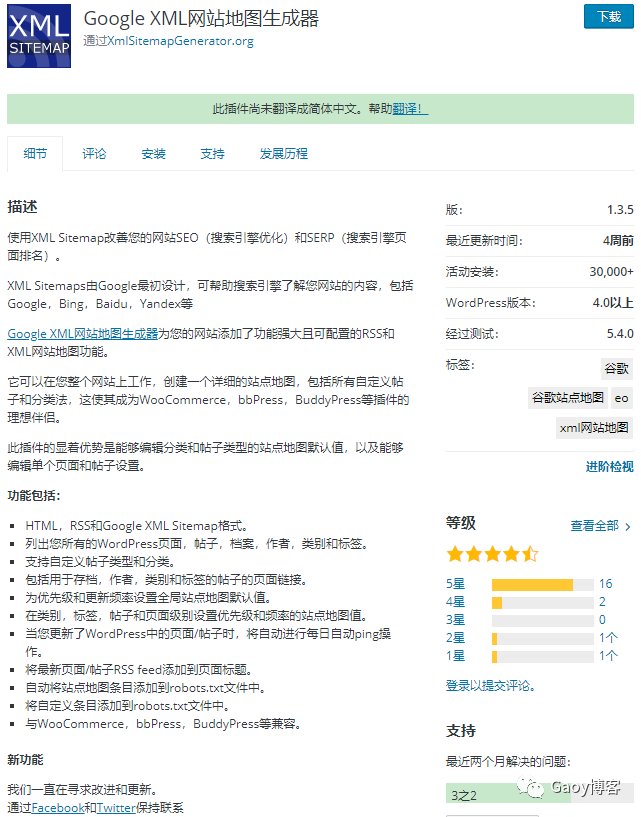Click the 翻译! translate link
Viewport: 641px width, 817px height.
tap(410, 109)
